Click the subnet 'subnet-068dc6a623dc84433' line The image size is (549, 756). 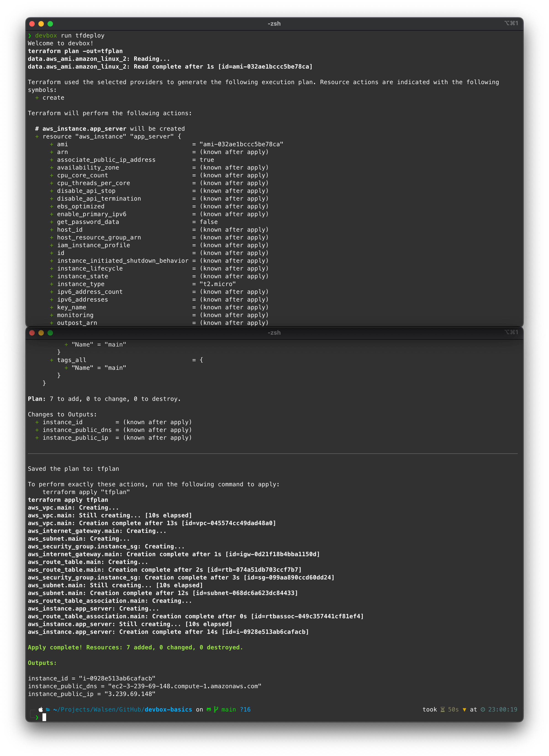coord(163,593)
